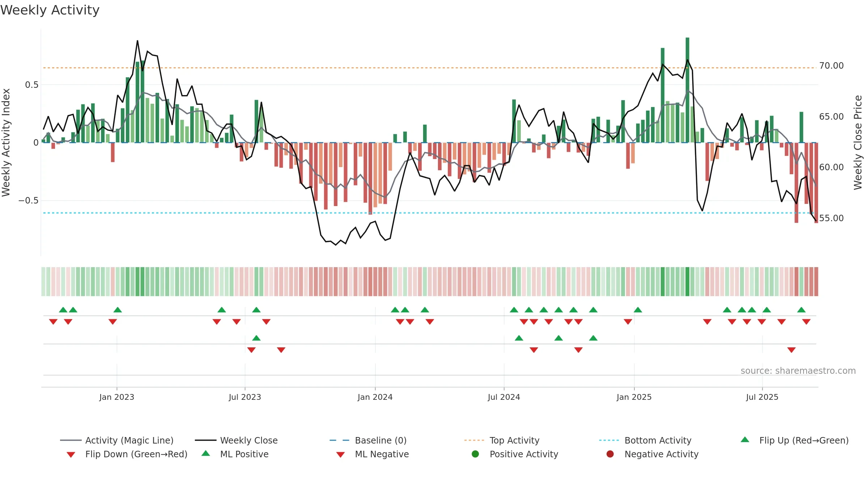Click Flip Up green triangle legend icon

click(x=745, y=440)
